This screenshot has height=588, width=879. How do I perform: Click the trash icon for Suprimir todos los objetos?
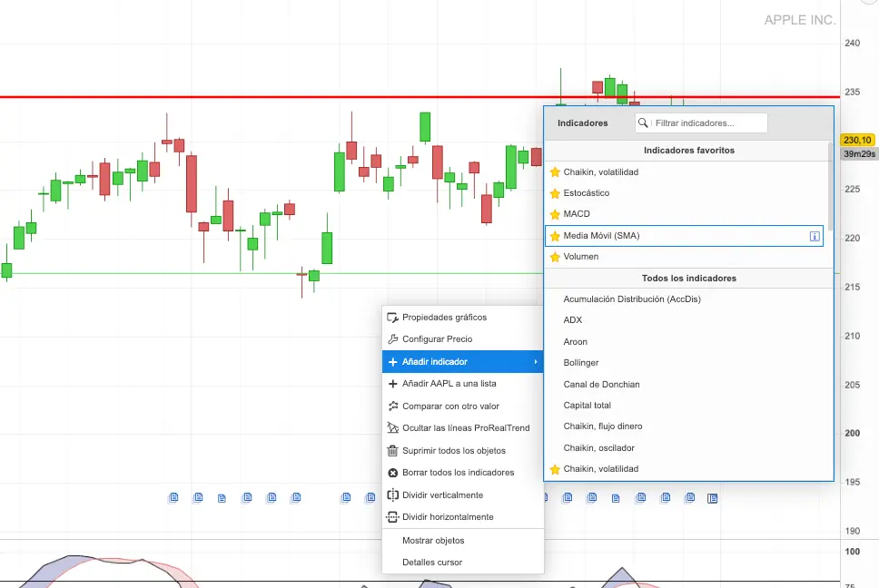[x=393, y=451]
